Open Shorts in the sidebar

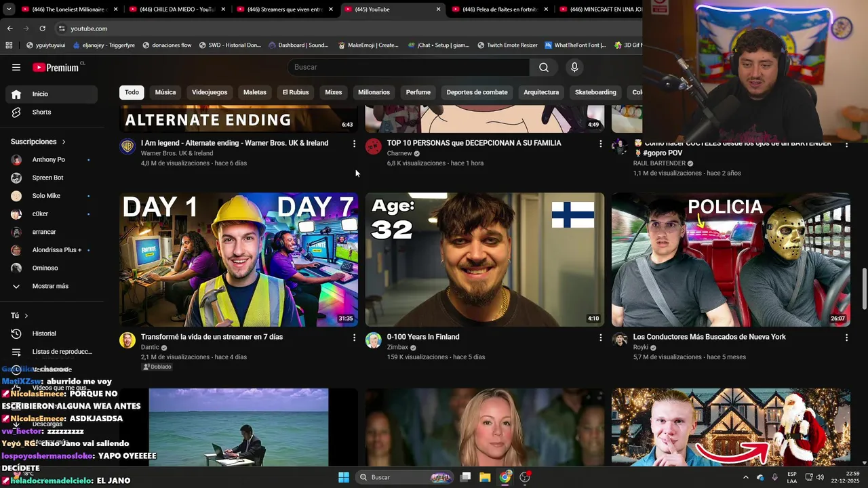pyautogui.click(x=52, y=112)
